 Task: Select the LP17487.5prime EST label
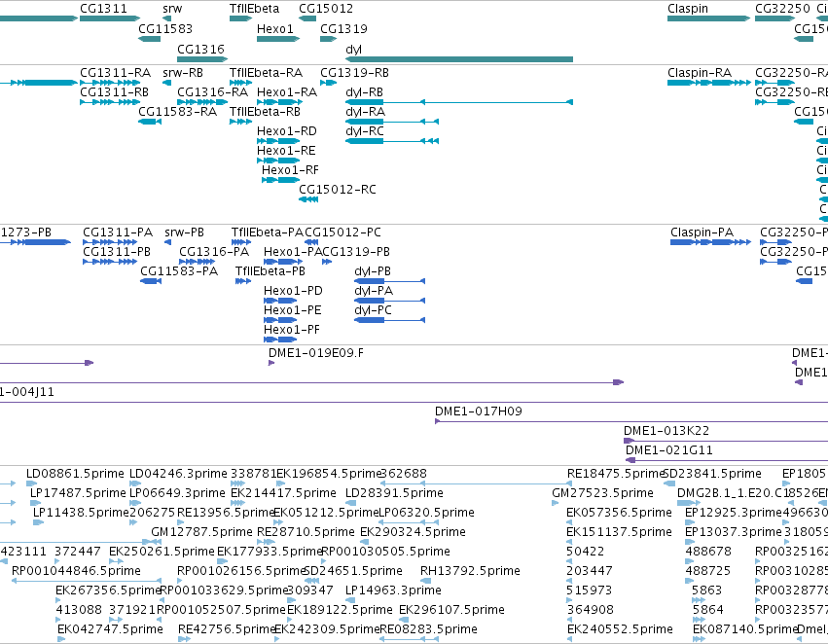click(x=78, y=493)
